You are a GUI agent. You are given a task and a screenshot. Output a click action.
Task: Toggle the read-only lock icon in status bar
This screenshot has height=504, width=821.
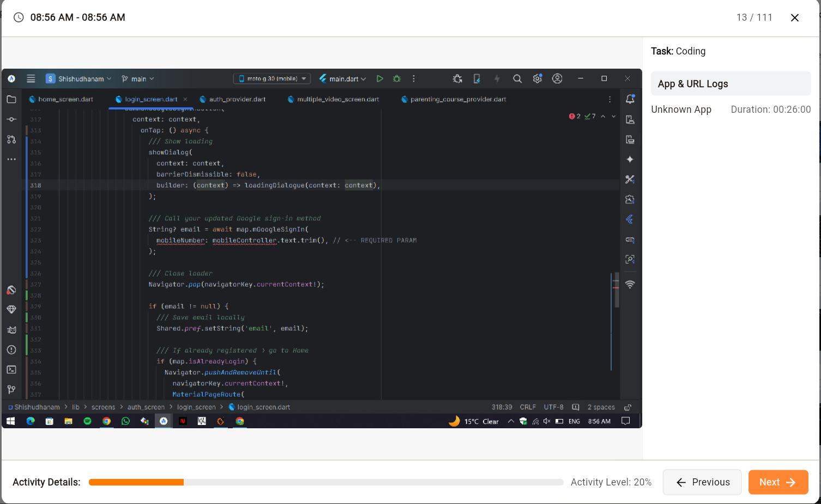[627, 408]
